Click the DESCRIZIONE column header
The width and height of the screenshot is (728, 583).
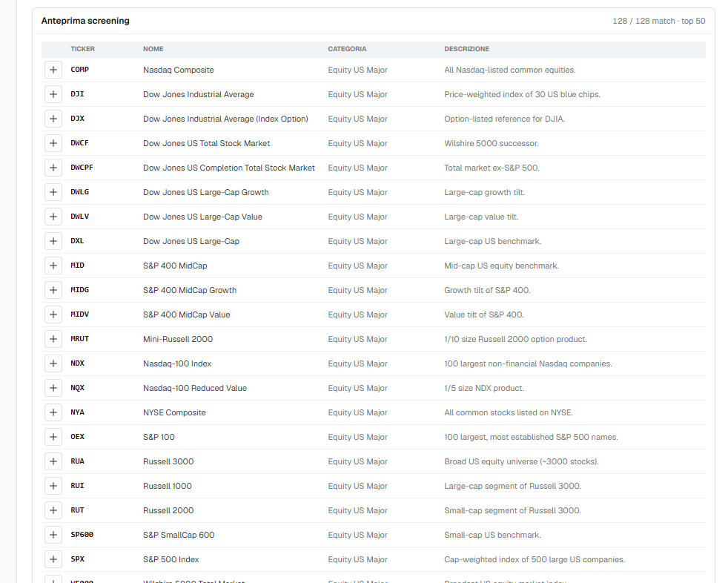(x=466, y=49)
